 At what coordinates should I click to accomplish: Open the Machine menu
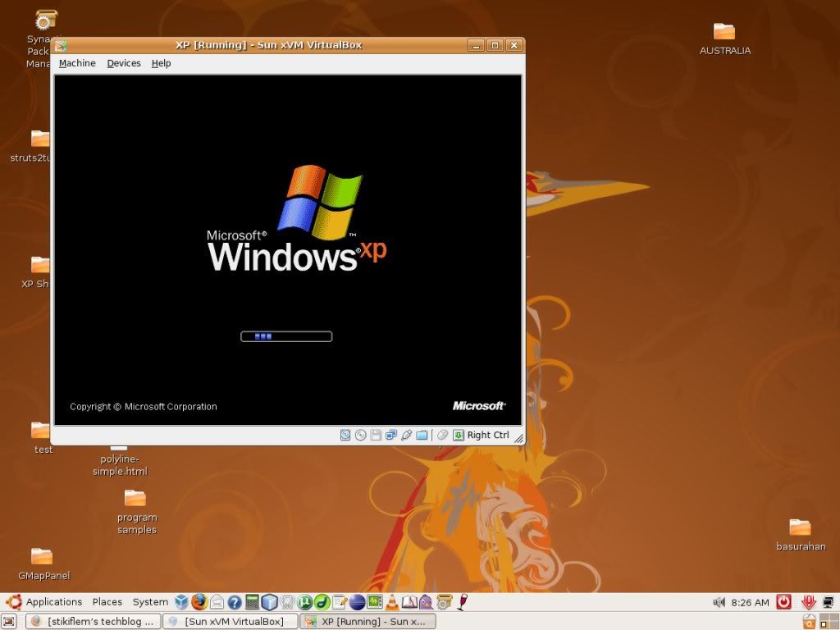[x=77, y=63]
